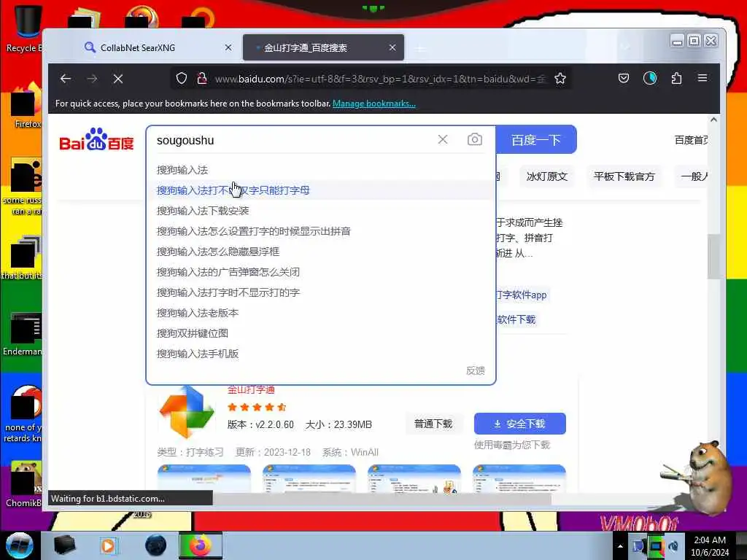The image size is (747, 560).
Task: Go back with the browser back arrow
Action: [66, 79]
